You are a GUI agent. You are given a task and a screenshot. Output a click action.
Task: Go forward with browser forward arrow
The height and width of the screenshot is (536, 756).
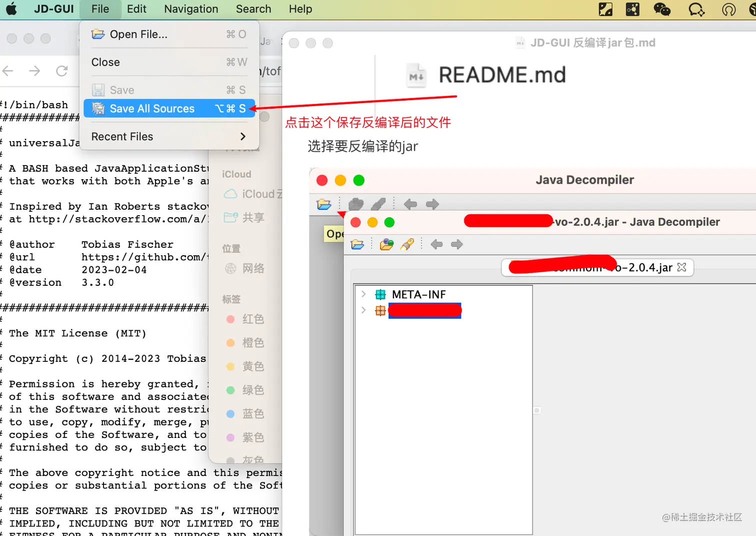34,71
